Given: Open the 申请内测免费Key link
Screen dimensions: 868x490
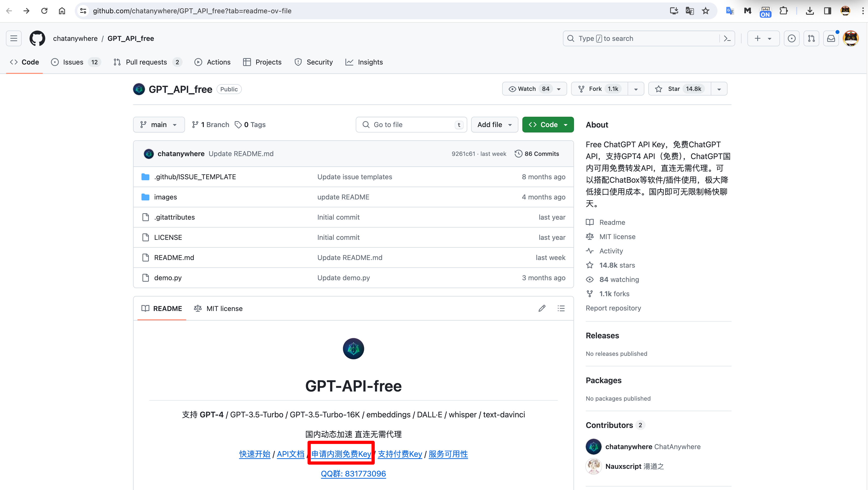Looking at the screenshot, I should coord(341,454).
